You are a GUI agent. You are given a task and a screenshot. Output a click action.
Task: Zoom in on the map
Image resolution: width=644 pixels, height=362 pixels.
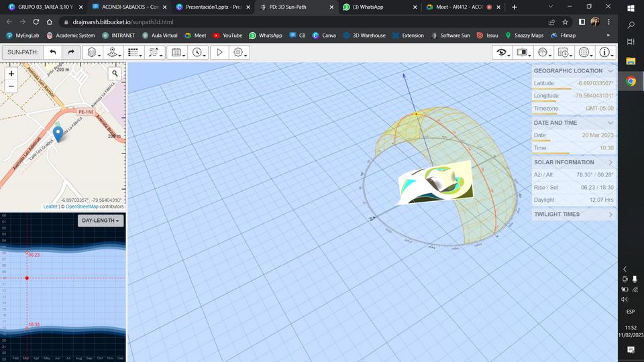[11, 74]
